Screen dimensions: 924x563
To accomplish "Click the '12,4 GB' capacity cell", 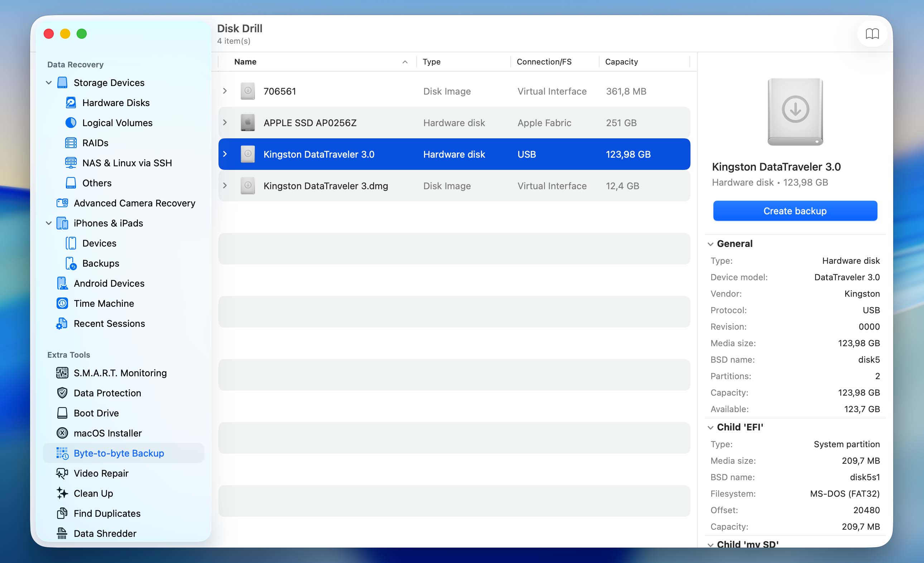I will click(x=622, y=186).
